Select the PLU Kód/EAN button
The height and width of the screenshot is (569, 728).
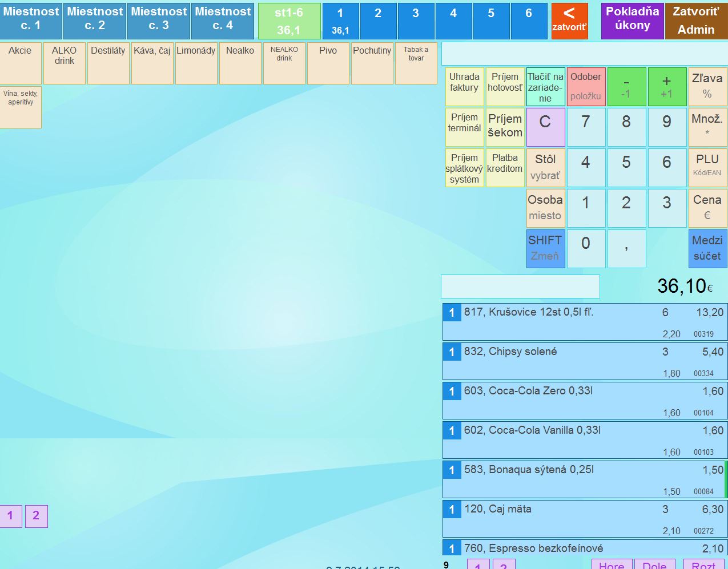click(x=707, y=167)
